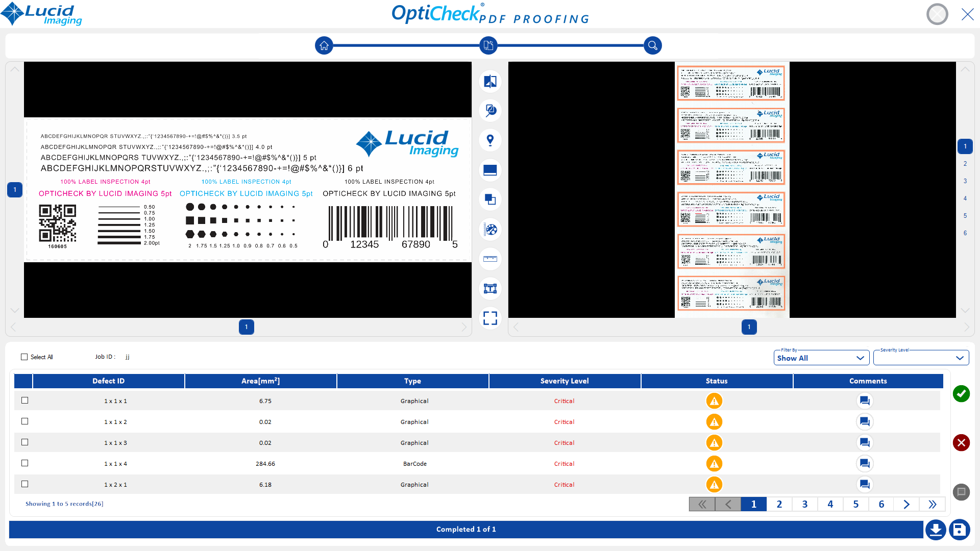Viewport: 980px width, 551px height.
Task: Go to defect table page 4
Action: 830,504
